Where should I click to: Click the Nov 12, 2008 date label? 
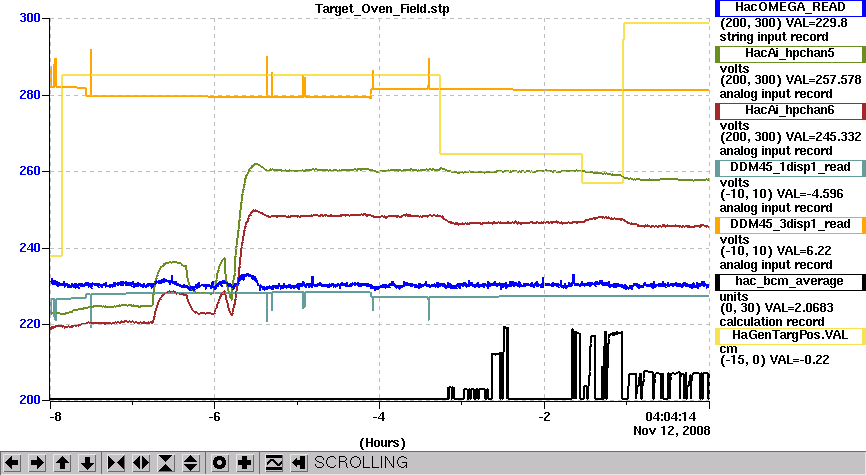tap(672, 431)
